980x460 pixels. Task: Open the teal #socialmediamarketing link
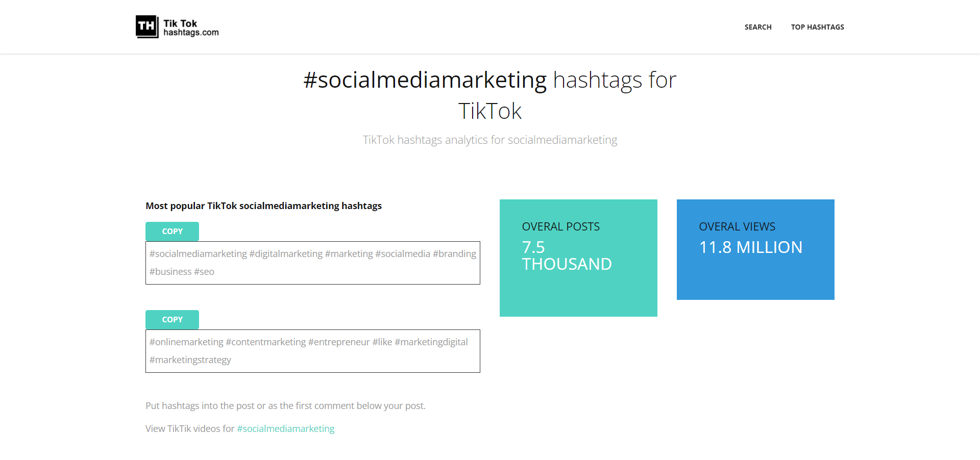285,429
